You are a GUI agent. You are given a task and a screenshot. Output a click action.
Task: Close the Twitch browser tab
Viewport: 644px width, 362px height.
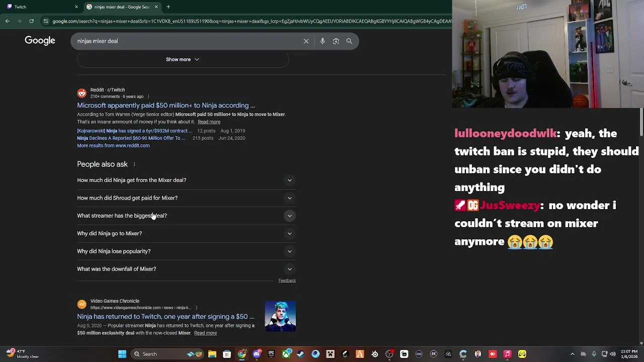pos(76,7)
